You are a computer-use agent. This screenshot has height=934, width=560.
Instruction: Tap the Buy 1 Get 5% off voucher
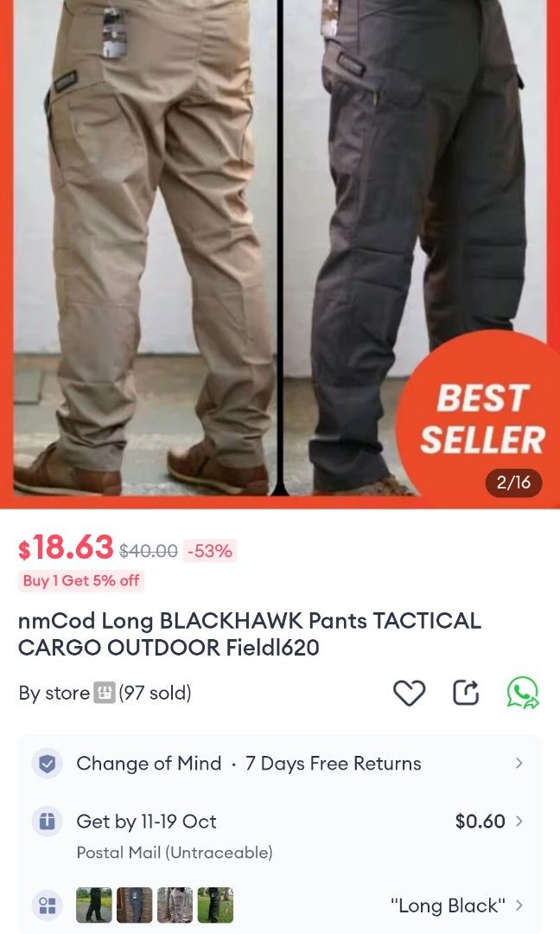(81, 580)
